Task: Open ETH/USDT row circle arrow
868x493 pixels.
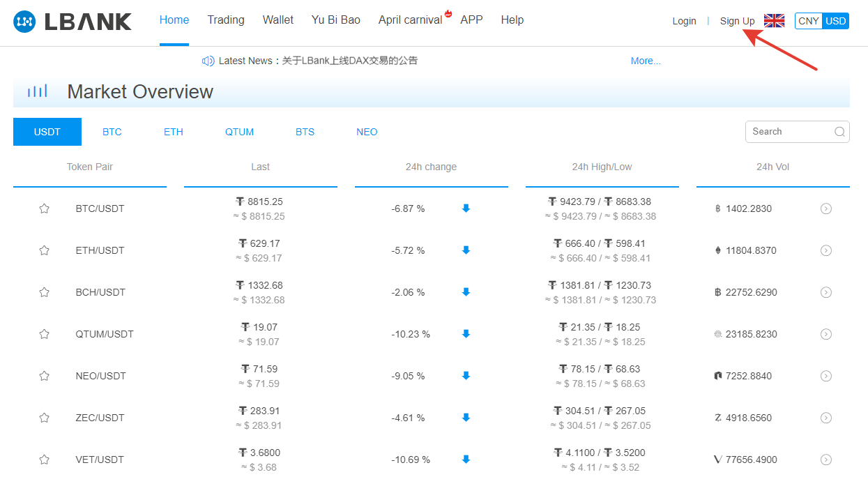Action: 826,250
